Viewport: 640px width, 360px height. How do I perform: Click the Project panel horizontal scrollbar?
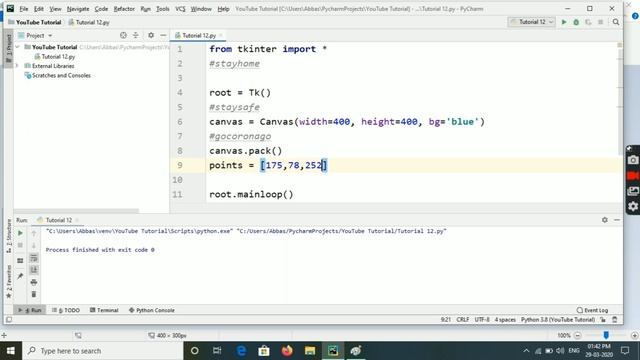76,211
